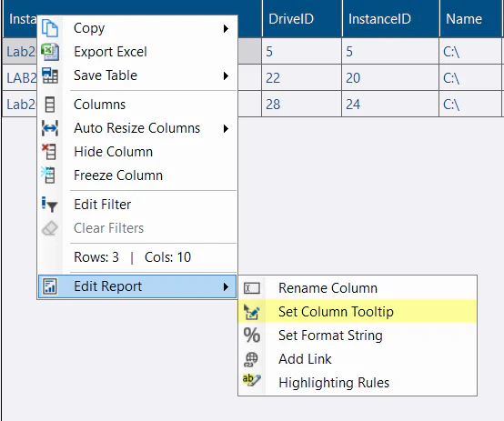Click the Copy pages icon
The image size is (504, 421).
[x=50, y=28]
